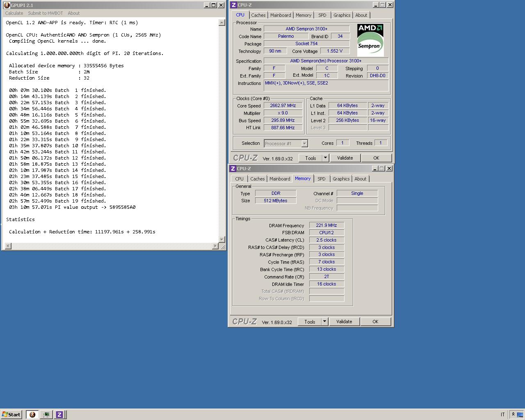
Task: Click Tools button in upper CPU-Z
Action: (310, 158)
